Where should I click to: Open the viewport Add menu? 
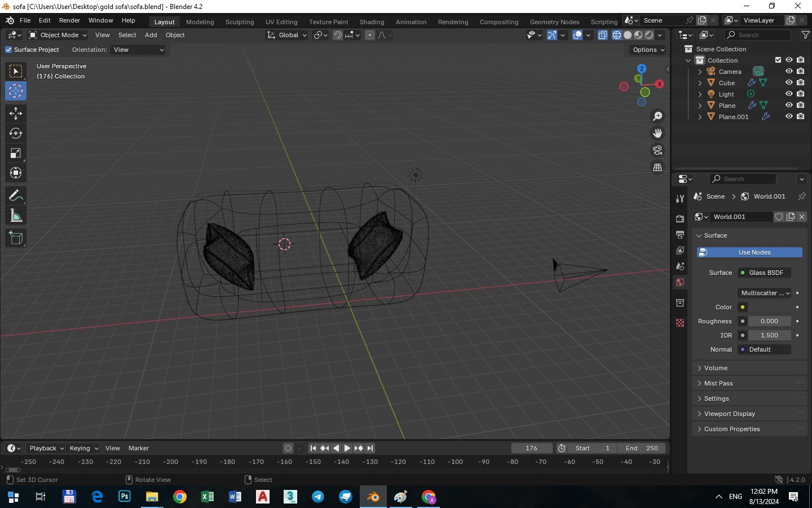(x=151, y=35)
